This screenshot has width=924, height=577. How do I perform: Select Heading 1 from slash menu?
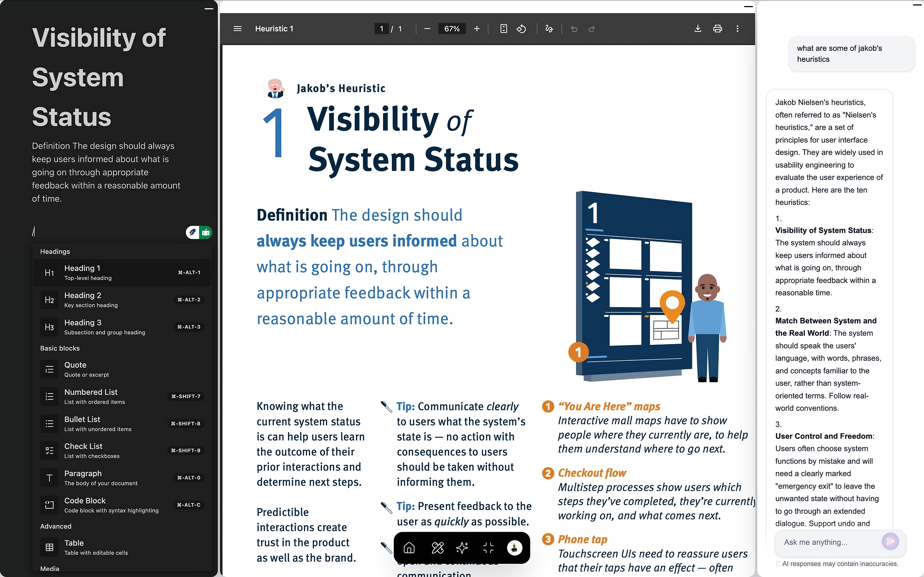tap(122, 273)
